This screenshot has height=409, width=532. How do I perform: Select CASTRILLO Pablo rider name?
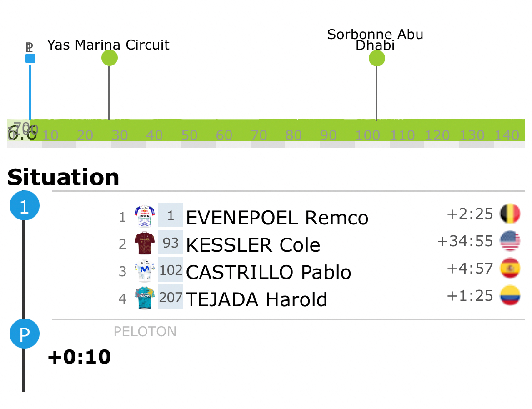(x=268, y=273)
